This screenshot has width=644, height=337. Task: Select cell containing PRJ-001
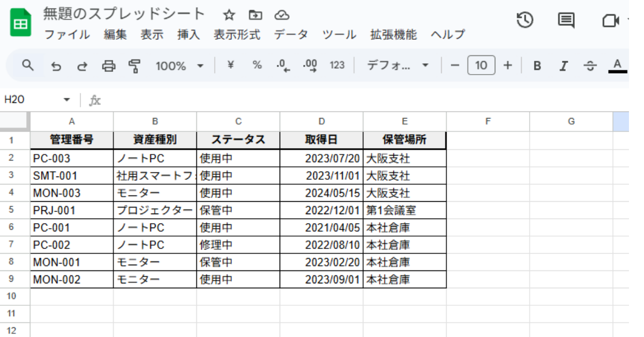coord(71,210)
